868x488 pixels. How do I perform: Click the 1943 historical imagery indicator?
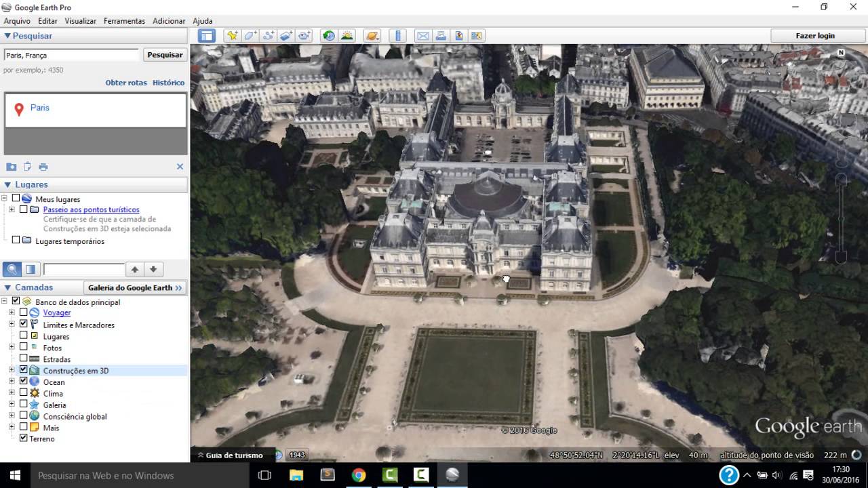[297, 455]
